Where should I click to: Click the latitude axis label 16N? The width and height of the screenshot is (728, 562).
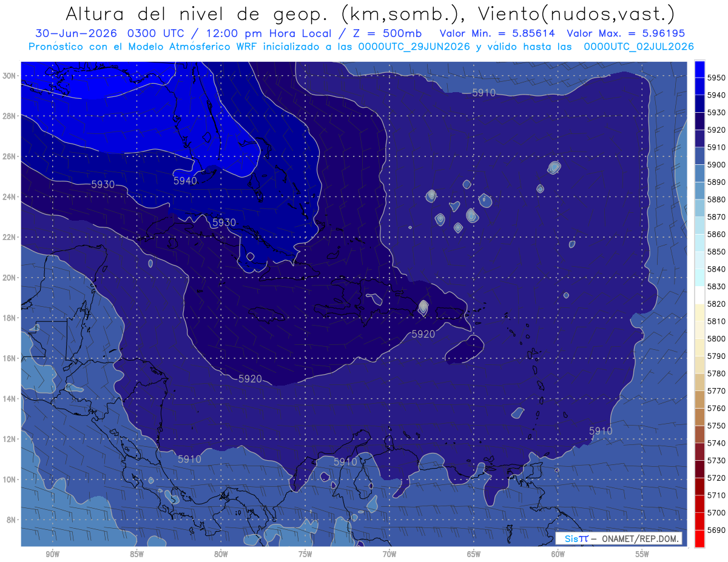(10, 358)
